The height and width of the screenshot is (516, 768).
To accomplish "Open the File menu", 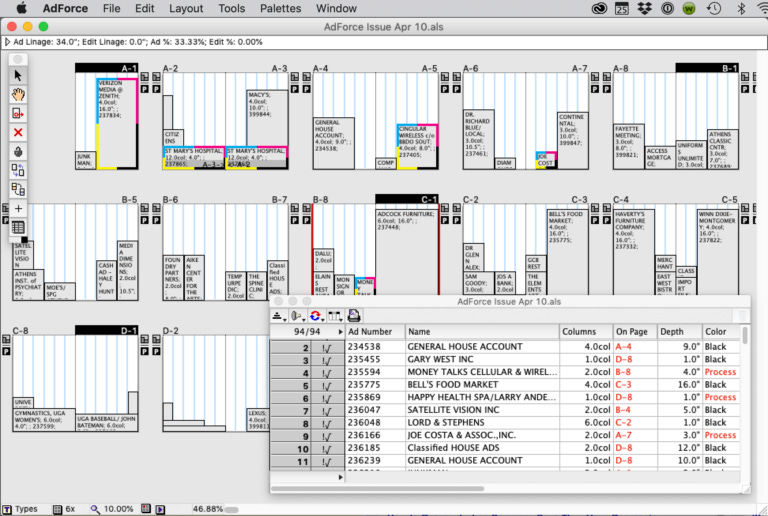I will click(x=112, y=8).
